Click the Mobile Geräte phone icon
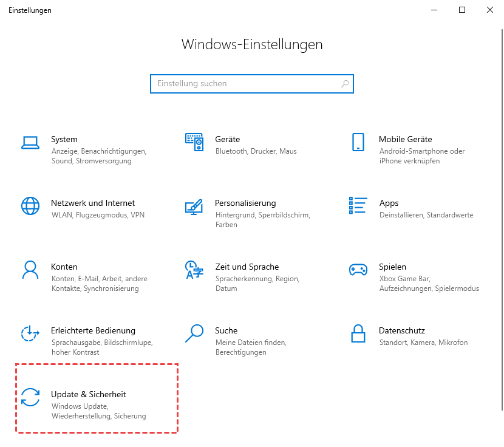The image size is (504, 447). coord(358,142)
